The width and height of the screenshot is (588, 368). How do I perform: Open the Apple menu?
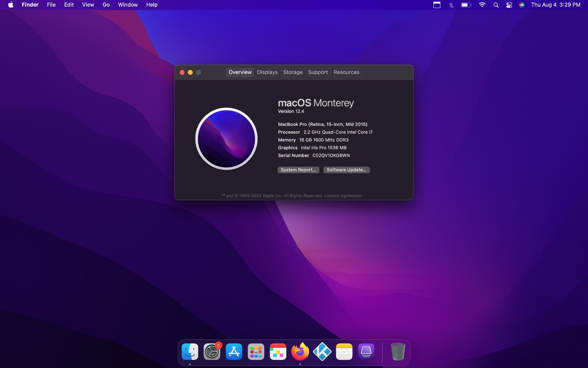point(11,5)
